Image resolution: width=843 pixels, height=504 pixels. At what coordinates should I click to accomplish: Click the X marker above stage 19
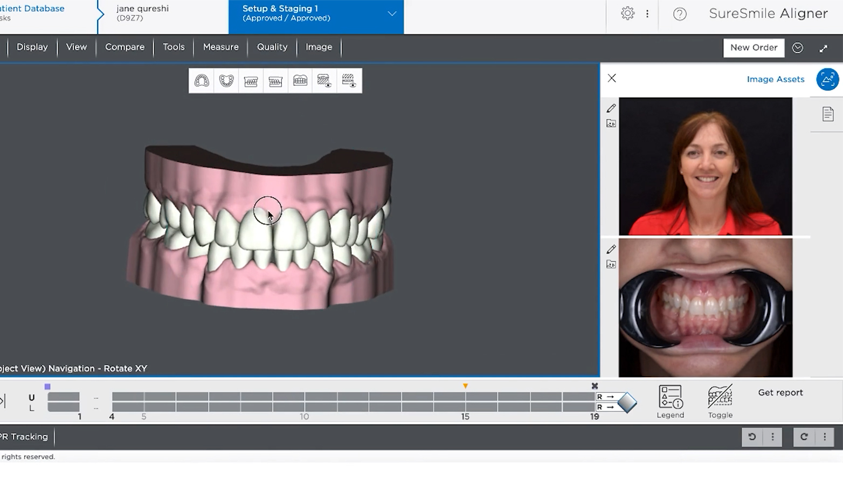click(595, 386)
